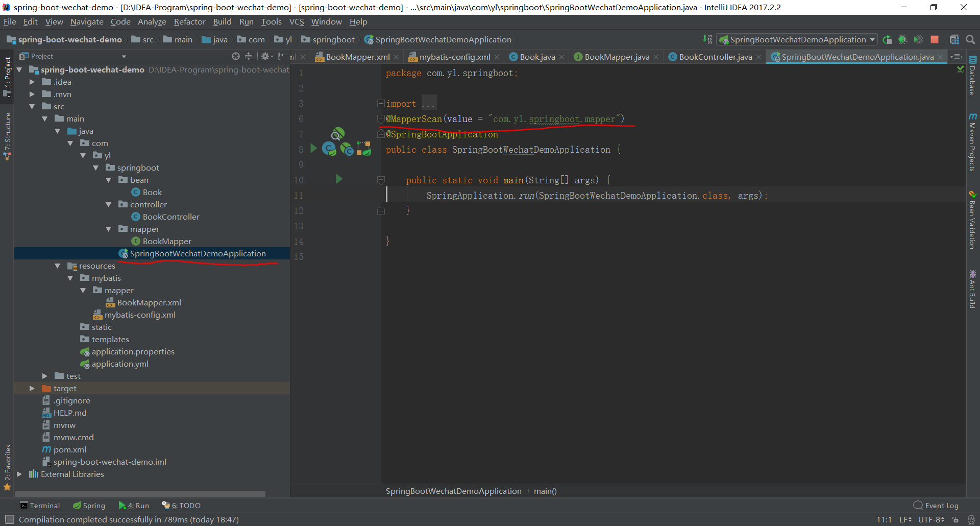
Task: Click the springboot breadcrumb in navigation bar
Action: pyautogui.click(x=328, y=40)
